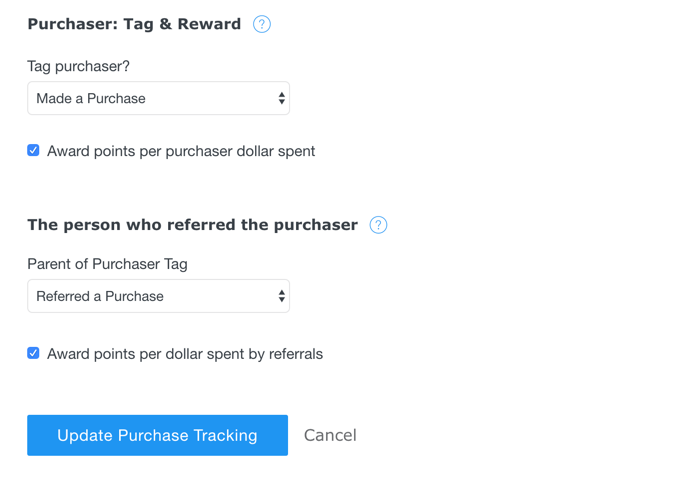The image size is (688, 481).
Task: Click the Update Purchase Tracking button
Action: [157, 435]
